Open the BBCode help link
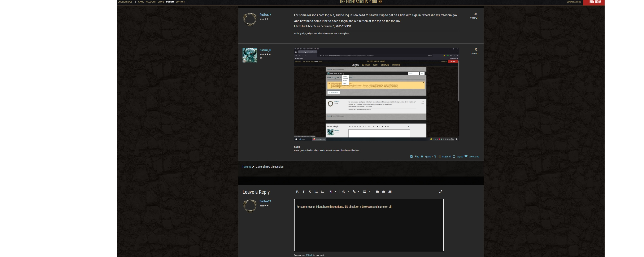The height and width of the screenshot is (257, 644). tap(309, 255)
